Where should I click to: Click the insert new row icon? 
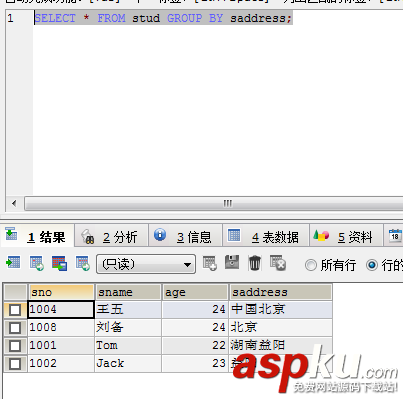(210, 263)
